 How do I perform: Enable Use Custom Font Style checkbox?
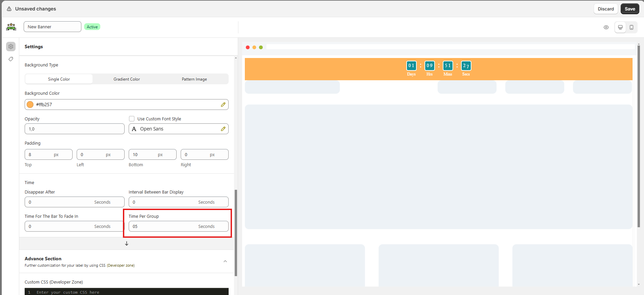pyautogui.click(x=132, y=119)
